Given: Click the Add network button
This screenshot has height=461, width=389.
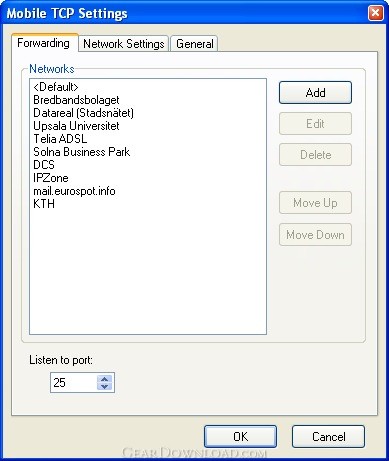Looking at the screenshot, I should pyautogui.click(x=315, y=92).
